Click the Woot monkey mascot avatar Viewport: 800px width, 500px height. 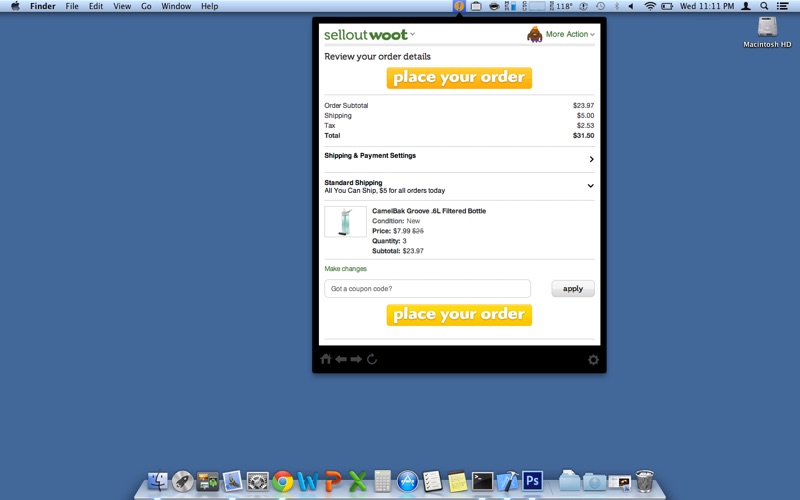tap(534, 34)
